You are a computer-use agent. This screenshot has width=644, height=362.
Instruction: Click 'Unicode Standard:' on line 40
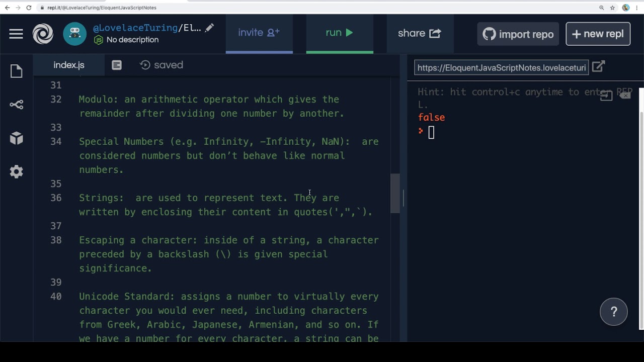tap(127, 296)
